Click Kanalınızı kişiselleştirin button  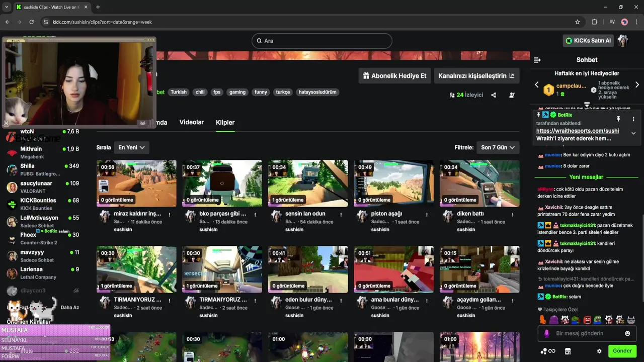[476, 76]
